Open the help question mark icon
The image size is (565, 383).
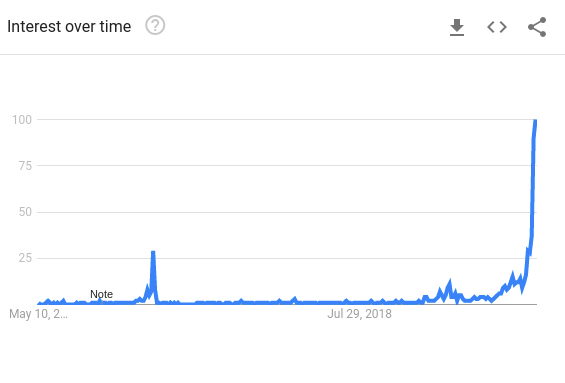pyautogui.click(x=155, y=26)
